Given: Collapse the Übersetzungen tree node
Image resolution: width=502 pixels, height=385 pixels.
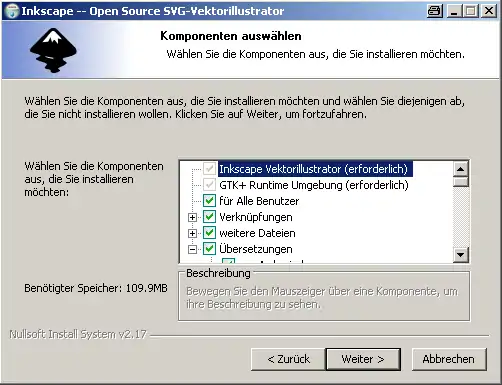Looking at the screenshot, I should [x=192, y=249].
